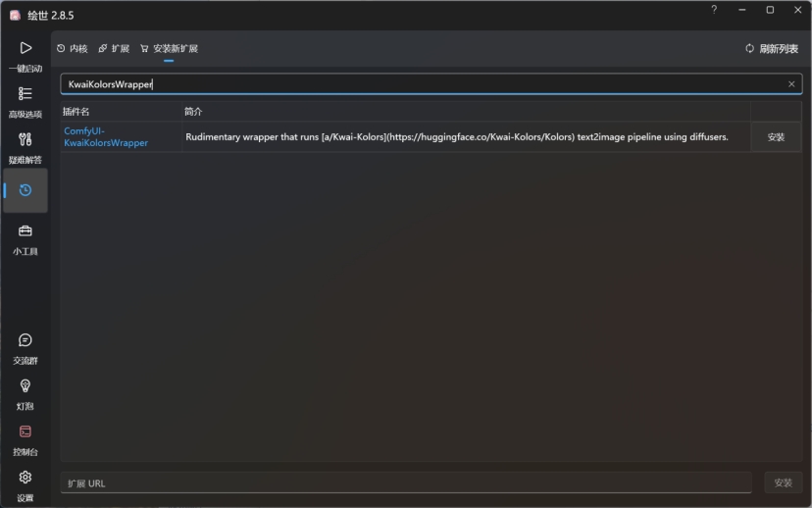Open 高级选项 advanced options
812x508 pixels.
(25, 103)
